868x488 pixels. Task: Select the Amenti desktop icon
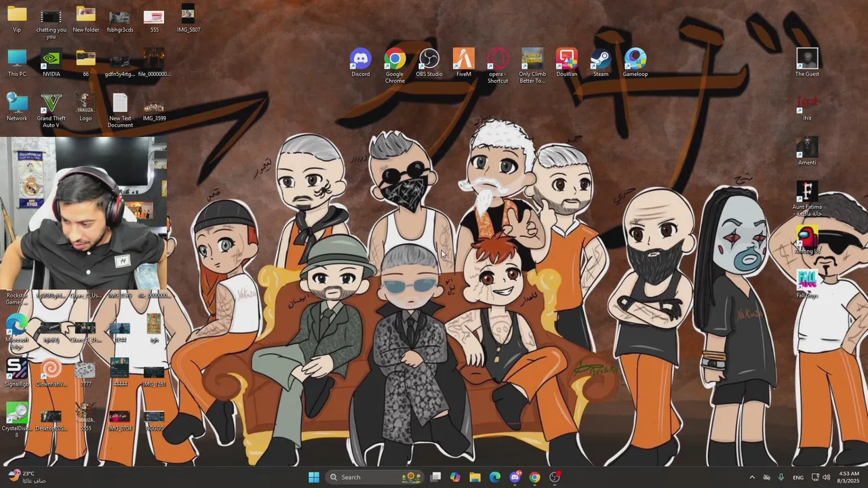pos(807,151)
